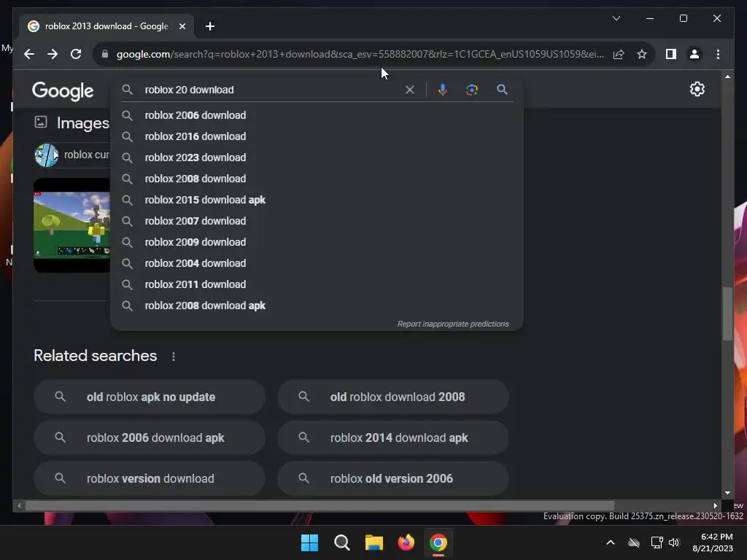
Task: Open related search 'old roblox download 2008'
Action: tap(393, 397)
